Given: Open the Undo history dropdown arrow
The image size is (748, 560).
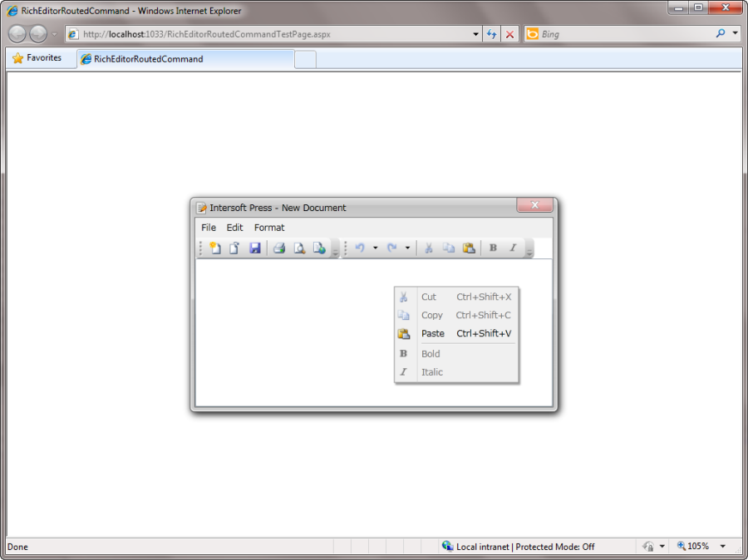Looking at the screenshot, I should [376, 248].
